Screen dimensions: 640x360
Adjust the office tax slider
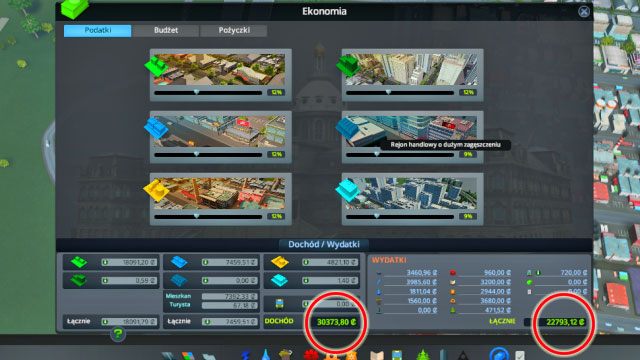[400, 217]
